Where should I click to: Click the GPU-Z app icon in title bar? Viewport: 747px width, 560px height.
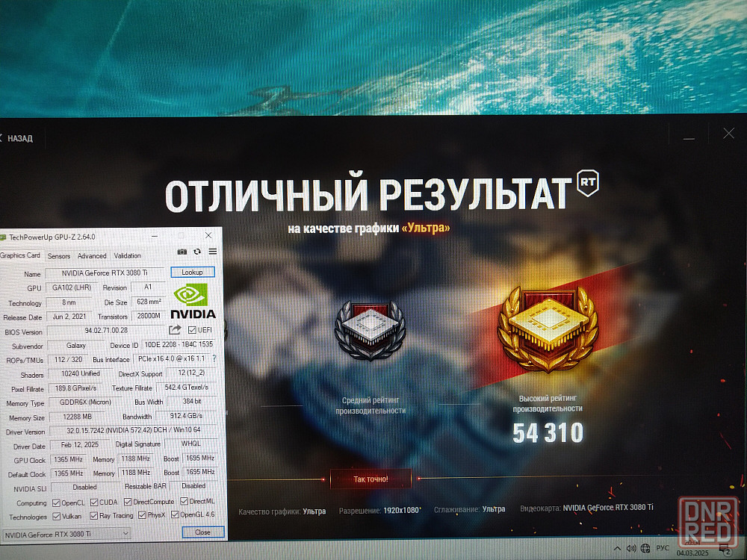coord(3,237)
